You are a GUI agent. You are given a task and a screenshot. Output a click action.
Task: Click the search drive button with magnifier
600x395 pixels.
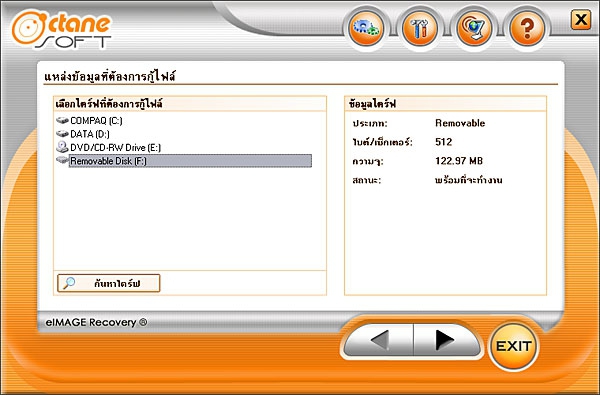[108, 283]
